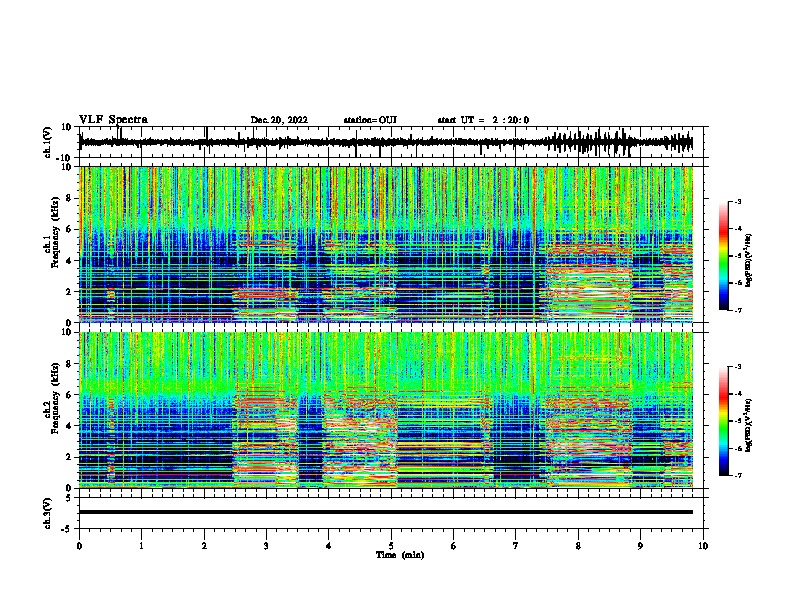Click the "5" tick on the ch.3 voltage axis
792x612 pixels.
tap(69, 498)
